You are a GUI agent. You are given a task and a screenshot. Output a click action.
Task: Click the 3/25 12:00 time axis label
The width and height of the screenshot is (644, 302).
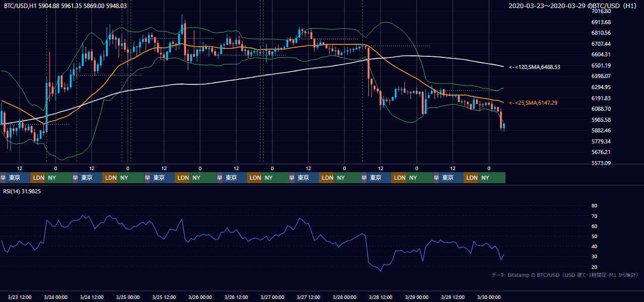(164, 297)
